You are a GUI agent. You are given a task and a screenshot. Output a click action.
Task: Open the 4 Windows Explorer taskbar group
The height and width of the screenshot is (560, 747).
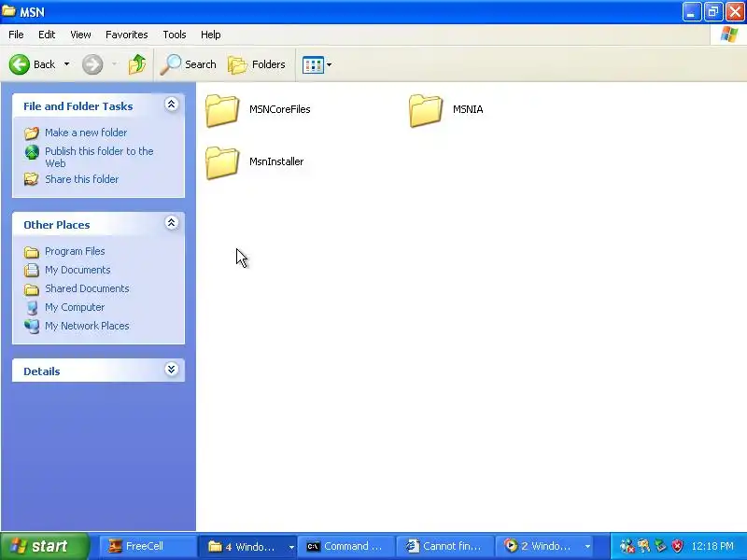point(247,546)
